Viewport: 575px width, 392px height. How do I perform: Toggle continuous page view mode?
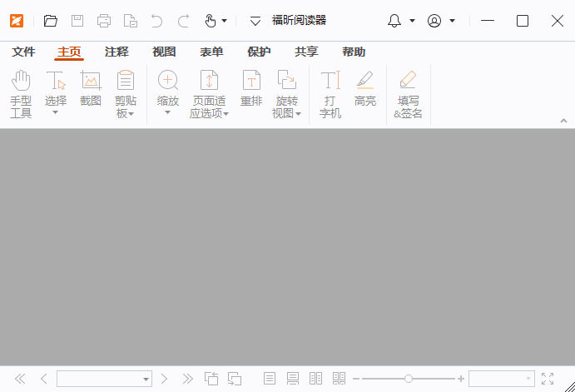coord(292,379)
